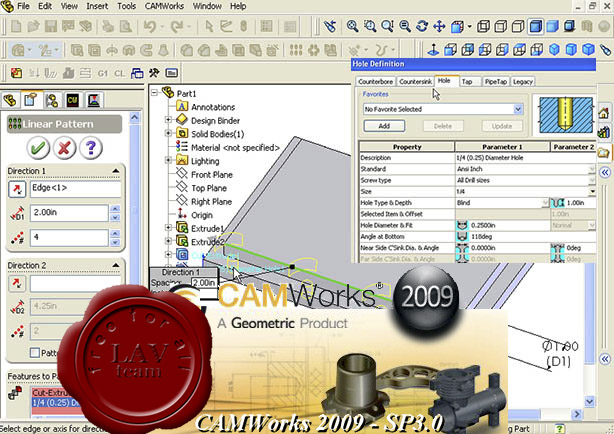The image size is (614, 434).
Task: Reverse Direction 1 arrow button
Action: 17,189
